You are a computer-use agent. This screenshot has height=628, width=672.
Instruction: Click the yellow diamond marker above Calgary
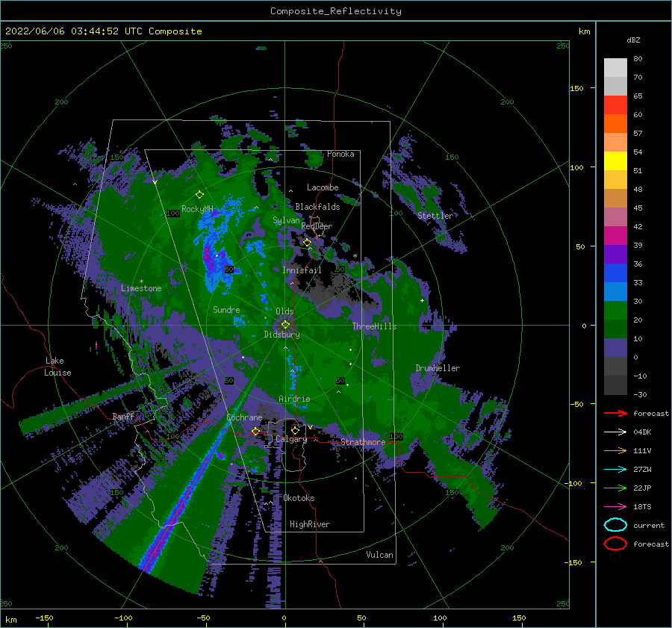click(295, 430)
